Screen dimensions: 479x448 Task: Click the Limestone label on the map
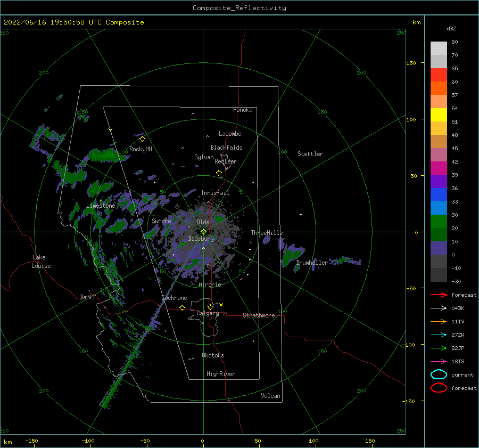[101, 206]
